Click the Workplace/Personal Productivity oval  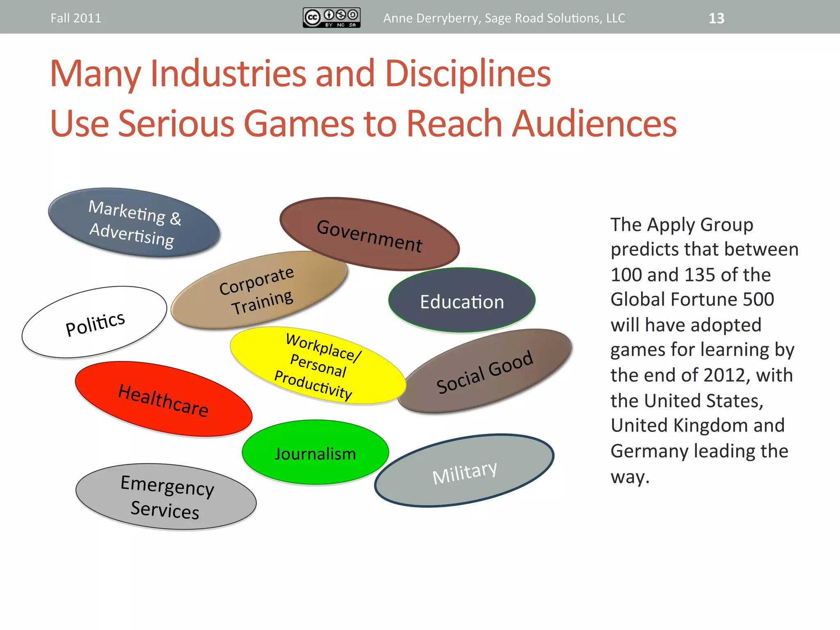[318, 365]
